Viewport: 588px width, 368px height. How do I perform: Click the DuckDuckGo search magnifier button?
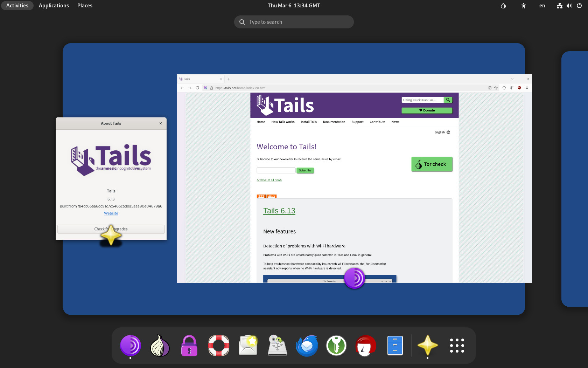pos(448,100)
